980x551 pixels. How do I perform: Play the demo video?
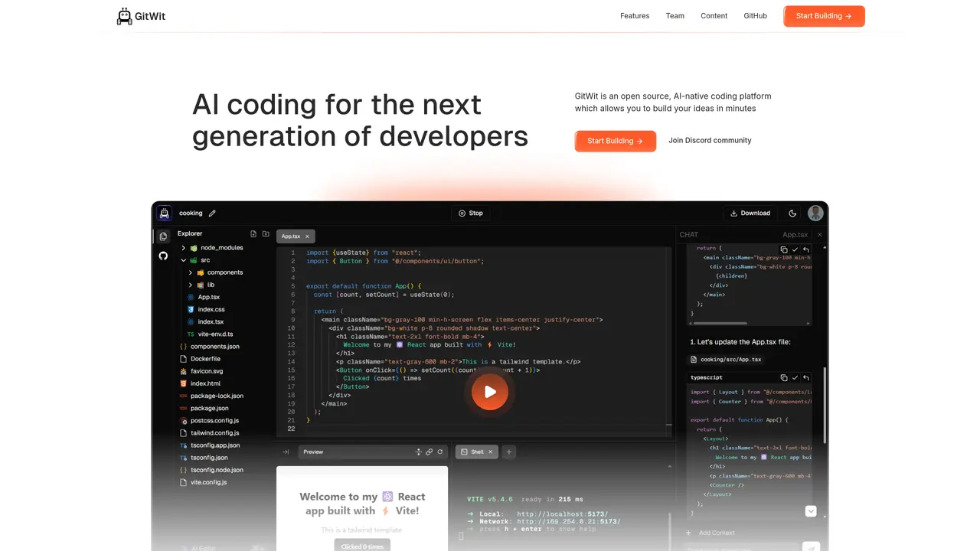pyautogui.click(x=490, y=393)
